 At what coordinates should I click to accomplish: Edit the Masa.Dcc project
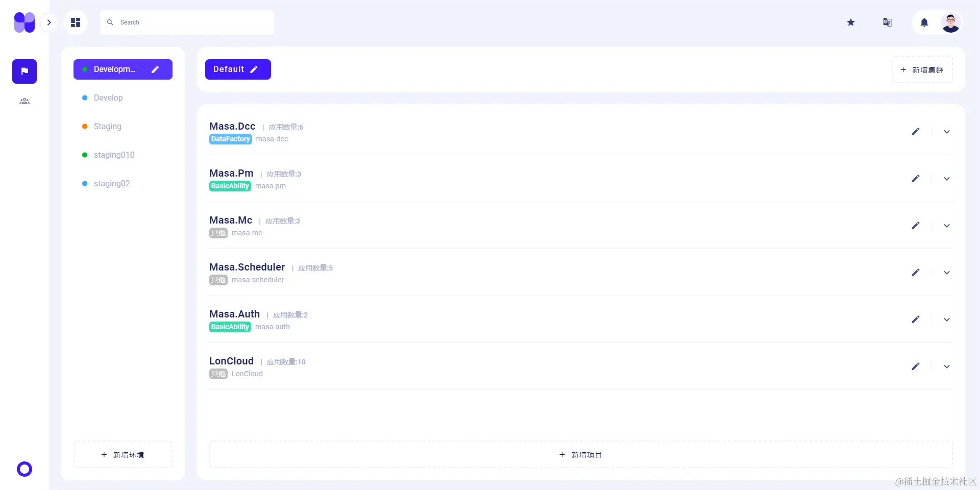(x=916, y=132)
